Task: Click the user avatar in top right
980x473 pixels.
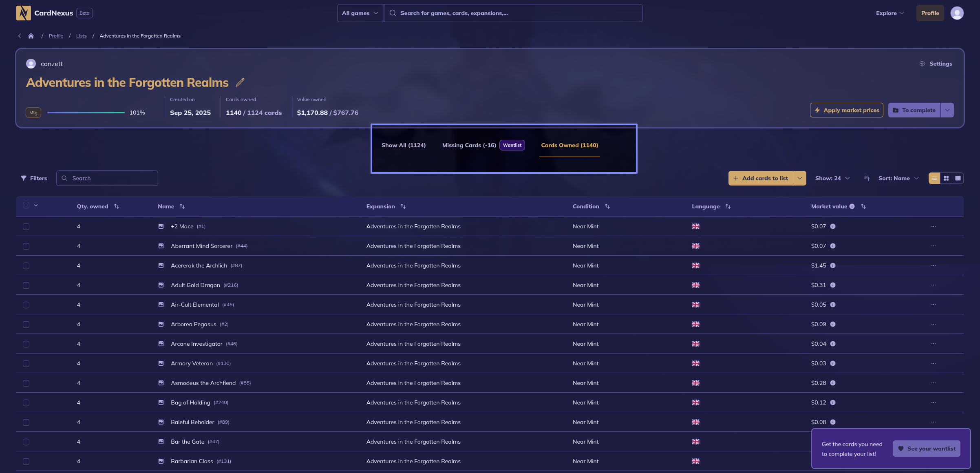Action: click(x=957, y=13)
